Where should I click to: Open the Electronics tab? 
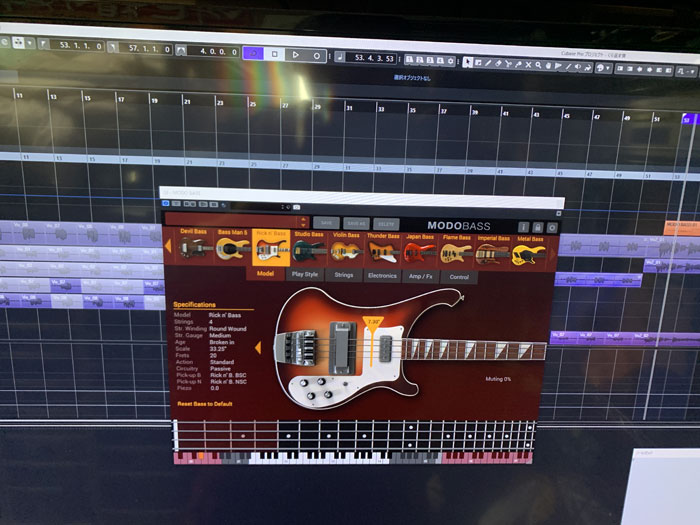[x=382, y=276]
